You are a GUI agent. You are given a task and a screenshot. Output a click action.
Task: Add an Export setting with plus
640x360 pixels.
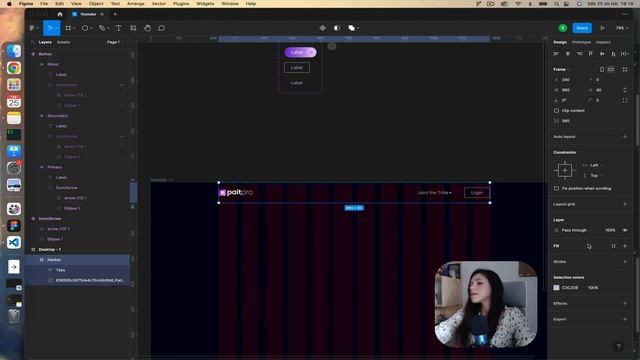625,319
